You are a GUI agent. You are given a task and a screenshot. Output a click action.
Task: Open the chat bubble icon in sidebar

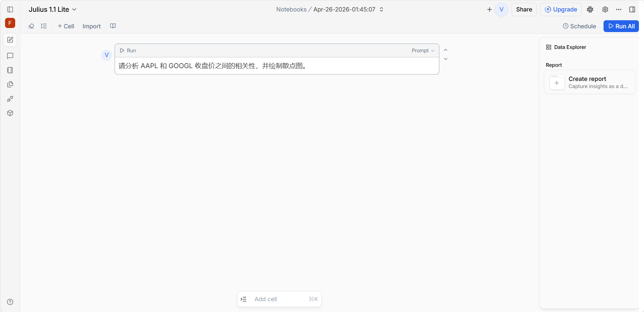click(10, 56)
